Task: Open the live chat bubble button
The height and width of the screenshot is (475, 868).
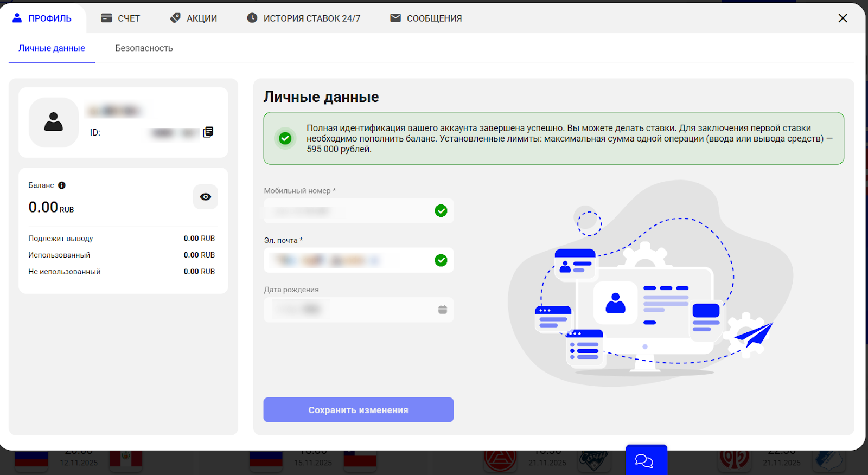Action: click(x=646, y=460)
